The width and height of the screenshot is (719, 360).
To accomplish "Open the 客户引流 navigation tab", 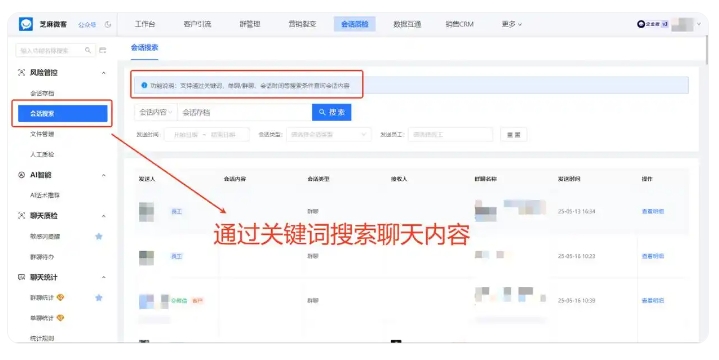I will [197, 24].
